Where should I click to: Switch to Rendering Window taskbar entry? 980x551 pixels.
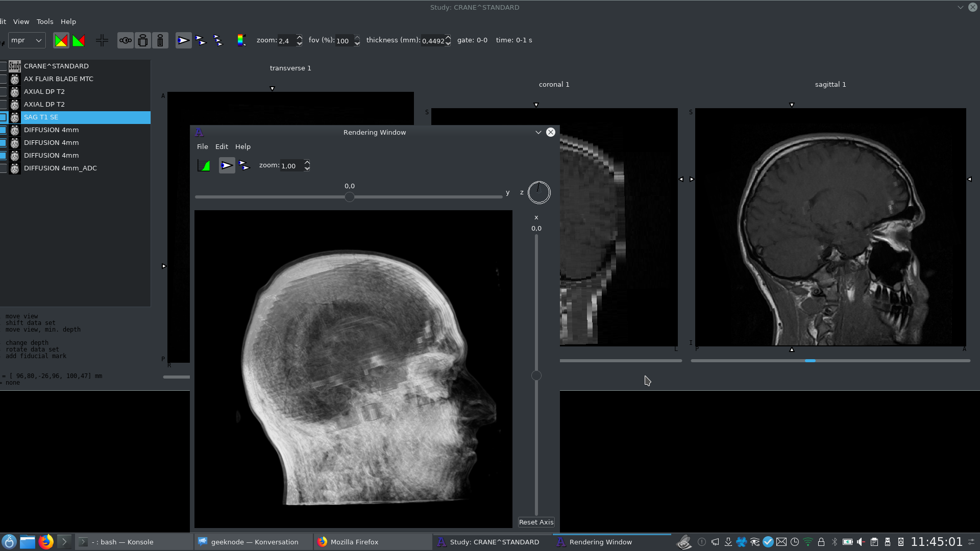tap(612, 542)
